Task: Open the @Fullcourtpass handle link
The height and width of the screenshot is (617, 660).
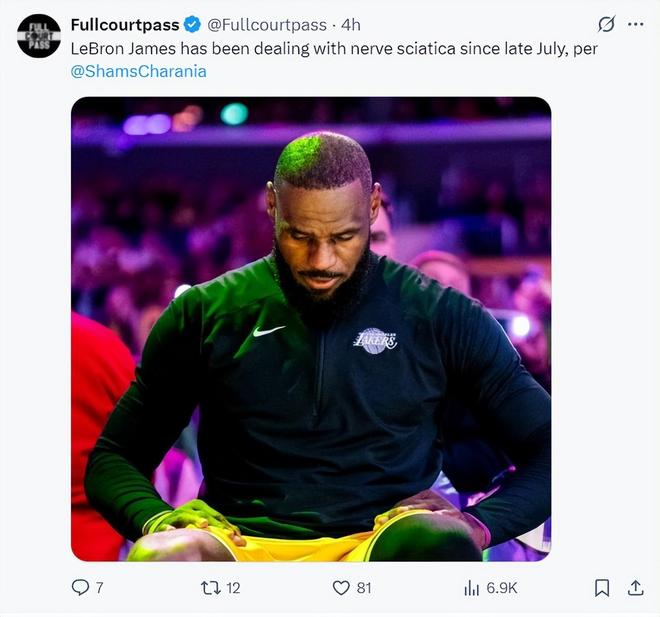Action: click(x=267, y=24)
